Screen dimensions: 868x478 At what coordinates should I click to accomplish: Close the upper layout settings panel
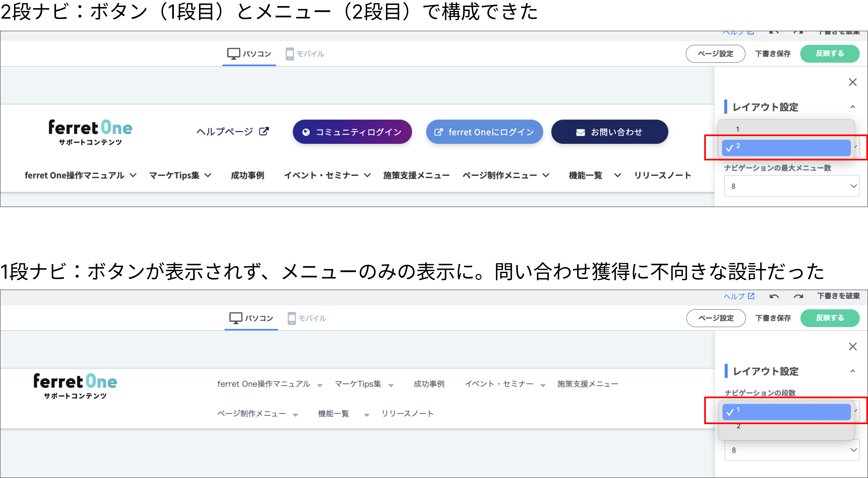point(853,82)
